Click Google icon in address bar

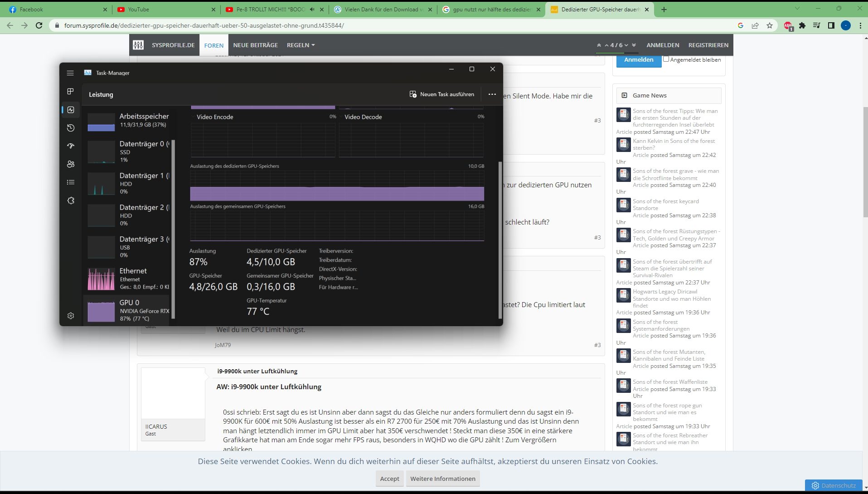pos(741,25)
